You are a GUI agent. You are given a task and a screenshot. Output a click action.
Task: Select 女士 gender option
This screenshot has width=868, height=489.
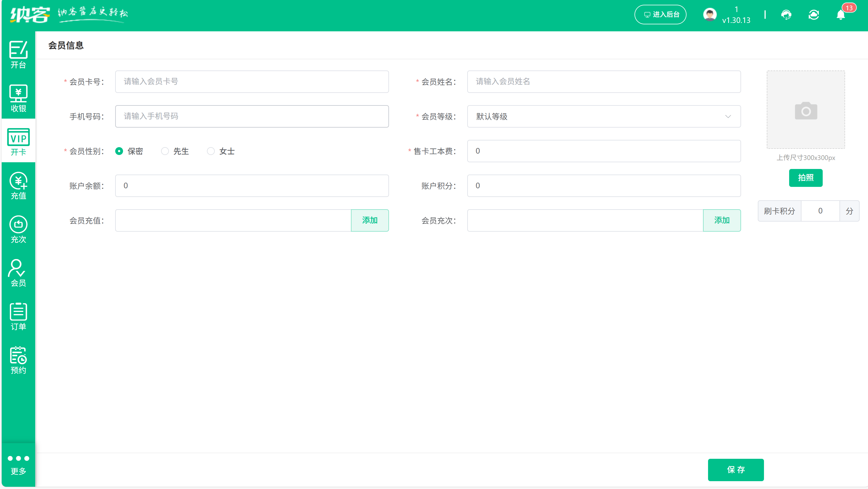(211, 151)
